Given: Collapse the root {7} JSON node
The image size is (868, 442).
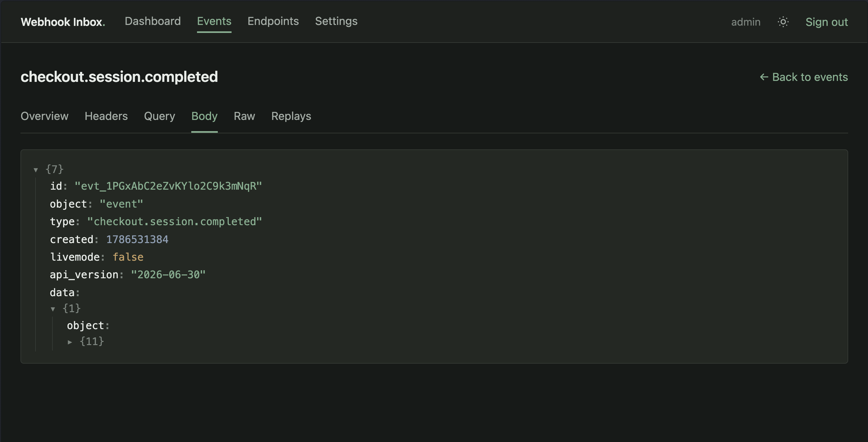Looking at the screenshot, I should [36, 170].
